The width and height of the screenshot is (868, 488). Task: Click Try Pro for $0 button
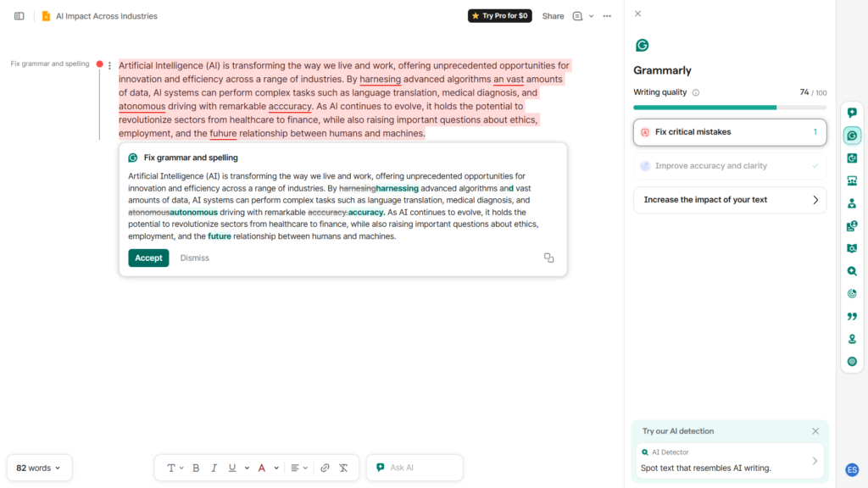pos(500,16)
